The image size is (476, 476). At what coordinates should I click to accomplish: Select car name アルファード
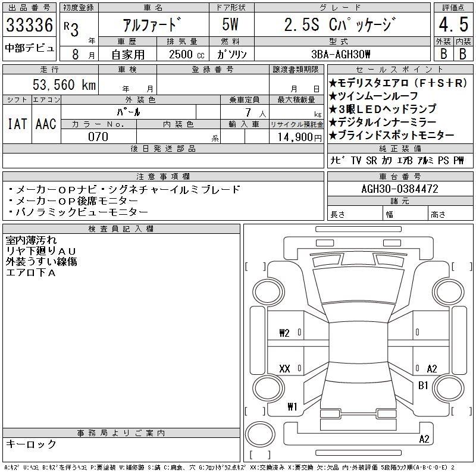tap(152, 24)
